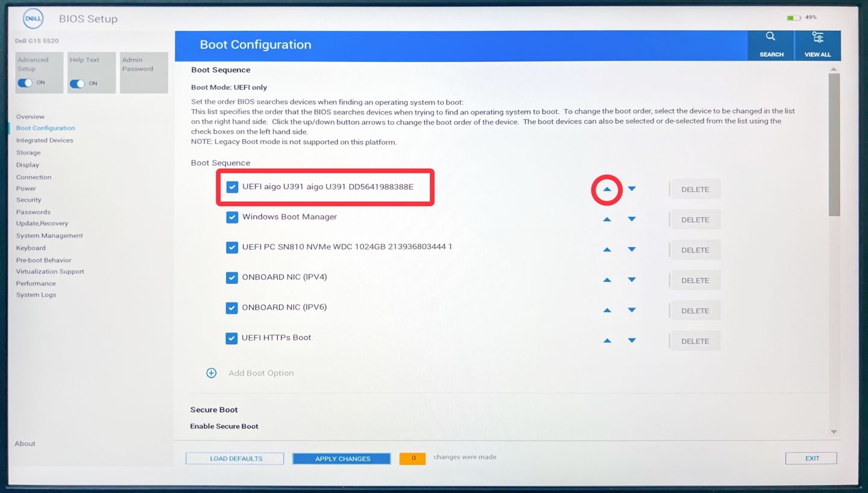The image size is (868, 493).
Task: Click the scrollbar up arrow
Action: tap(834, 69)
